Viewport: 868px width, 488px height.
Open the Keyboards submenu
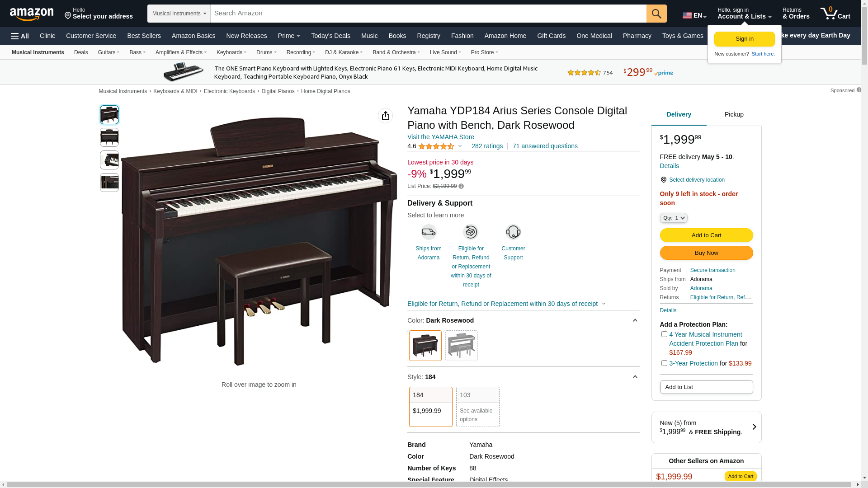tap(231, 52)
